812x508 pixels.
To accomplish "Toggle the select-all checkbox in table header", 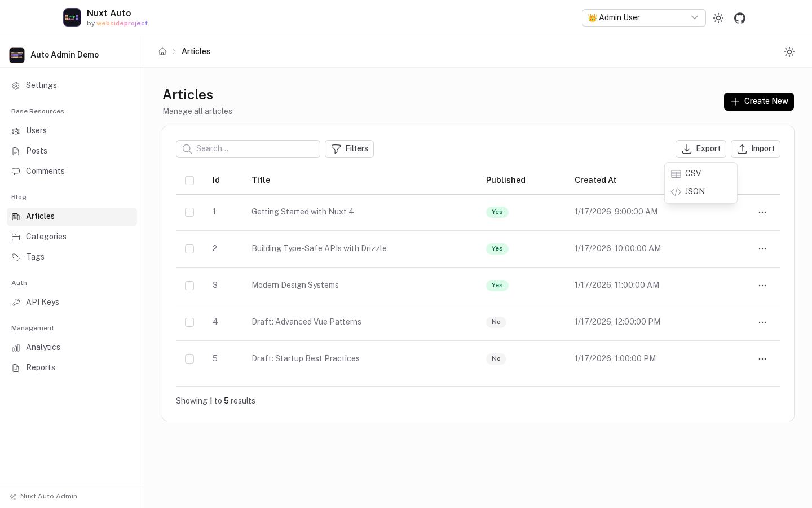I will [x=189, y=181].
